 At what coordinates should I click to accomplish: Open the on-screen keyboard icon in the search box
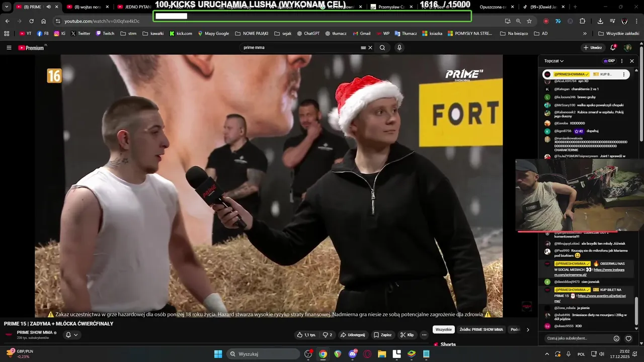click(x=363, y=48)
